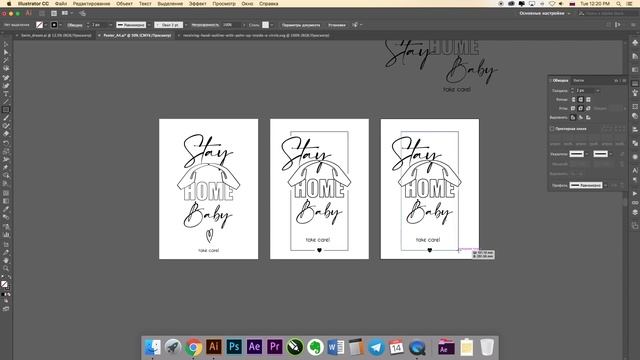Open the end arrowhead dropdown

point(611,154)
